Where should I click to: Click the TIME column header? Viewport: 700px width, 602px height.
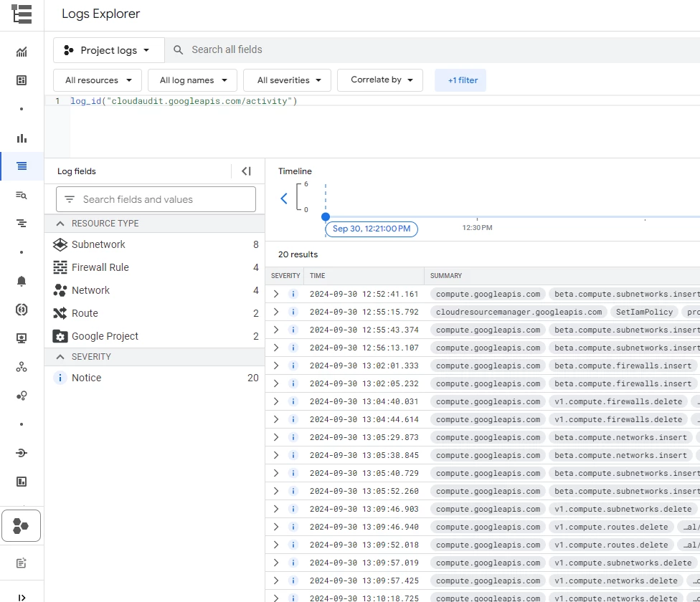318,276
